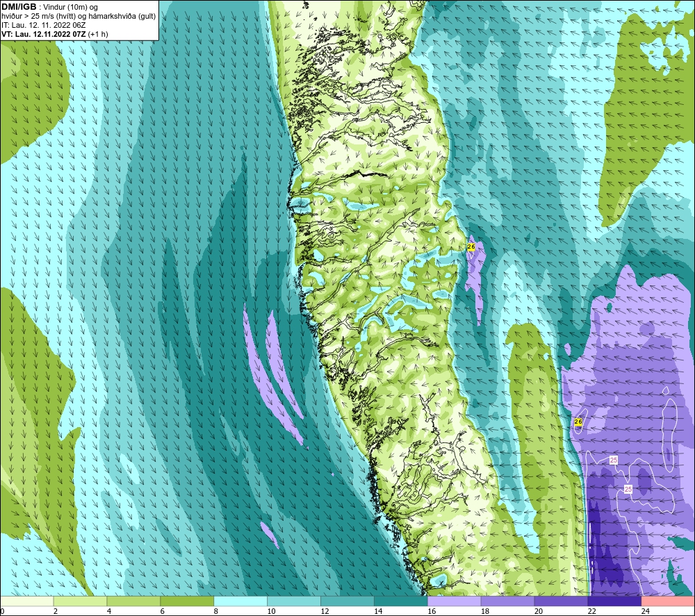Select the upper white 25 gust contour label
This screenshot has width=695, height=616.
[614, 460]
